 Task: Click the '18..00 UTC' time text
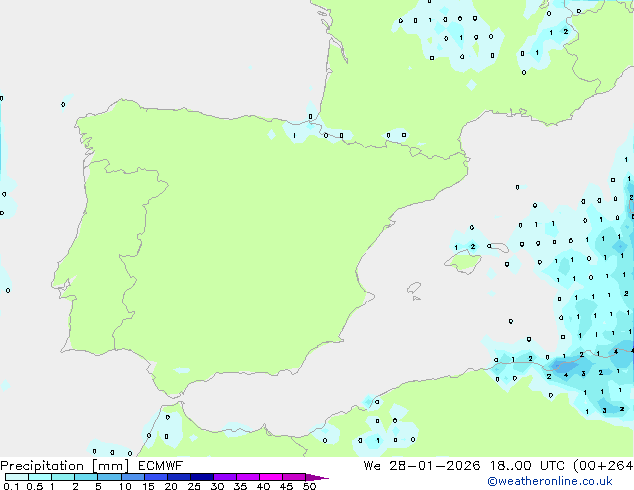[527, 466]
